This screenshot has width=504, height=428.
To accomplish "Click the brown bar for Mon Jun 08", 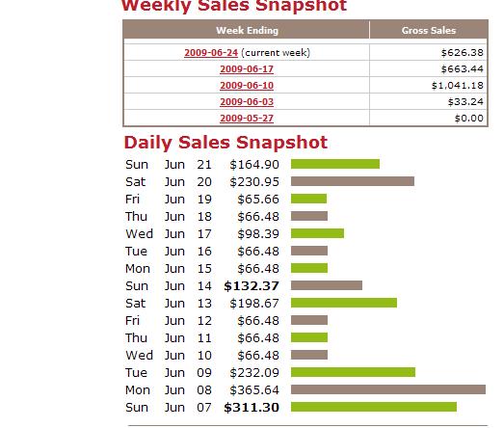I will (388, 389).
